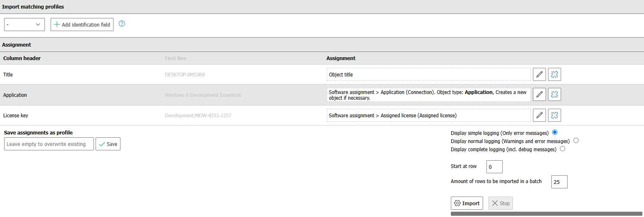Open the help question mark icon
This screenshot has height=217, width=644.
tap(122, 24)
